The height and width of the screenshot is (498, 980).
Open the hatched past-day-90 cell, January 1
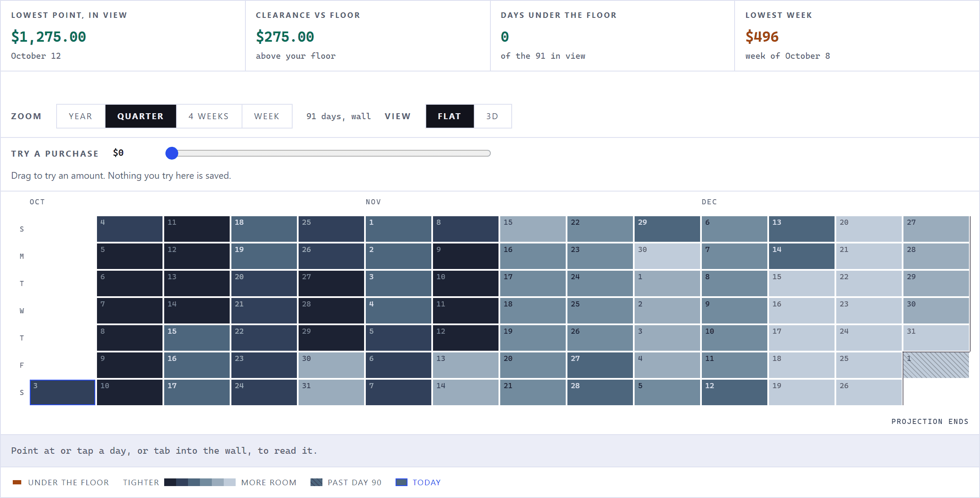point(936,365)
